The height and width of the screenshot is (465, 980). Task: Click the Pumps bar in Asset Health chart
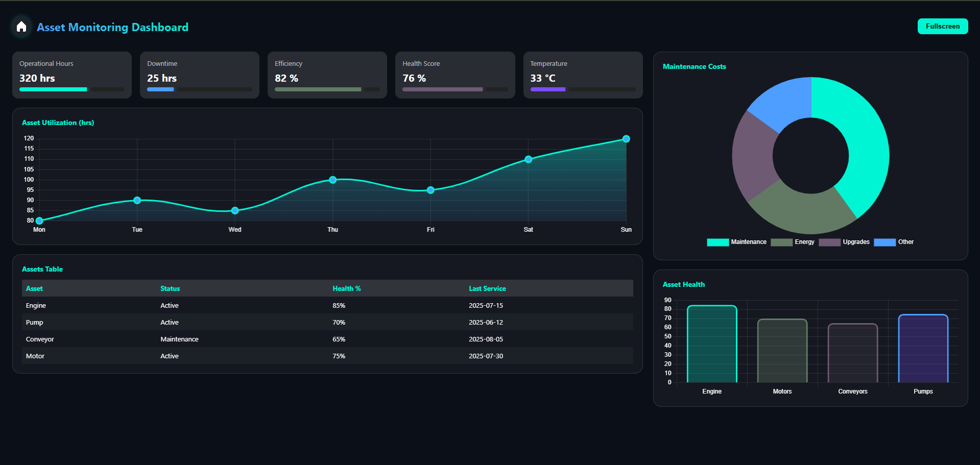point(923,349)
